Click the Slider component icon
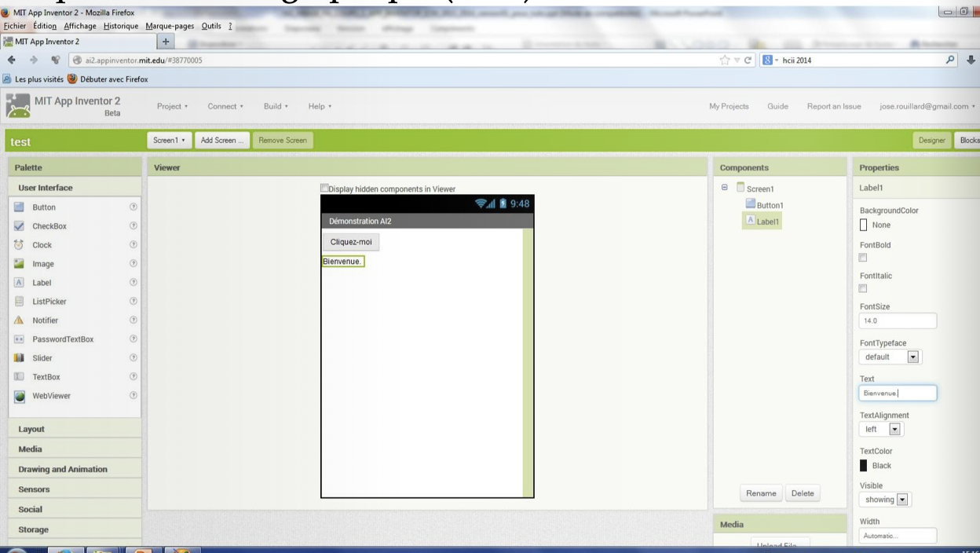Viewport: 980px width, 553px height. coord(20,358)
